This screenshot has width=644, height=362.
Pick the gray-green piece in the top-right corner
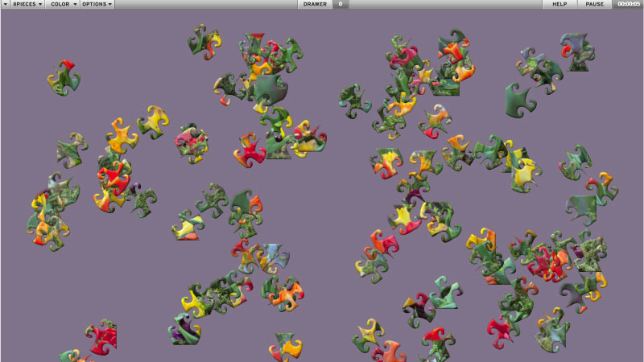click(x=576, y=50)
